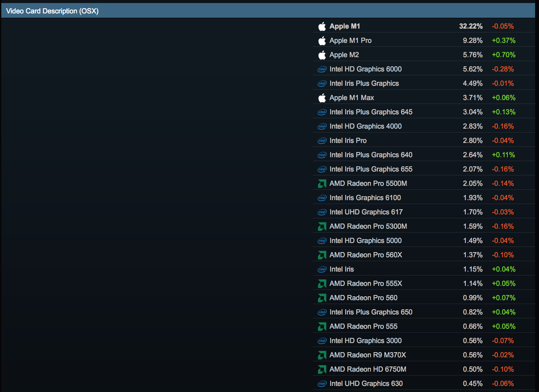Click the +0.70% change for Apple M2

pyautogui.click(x=503, y=55)
